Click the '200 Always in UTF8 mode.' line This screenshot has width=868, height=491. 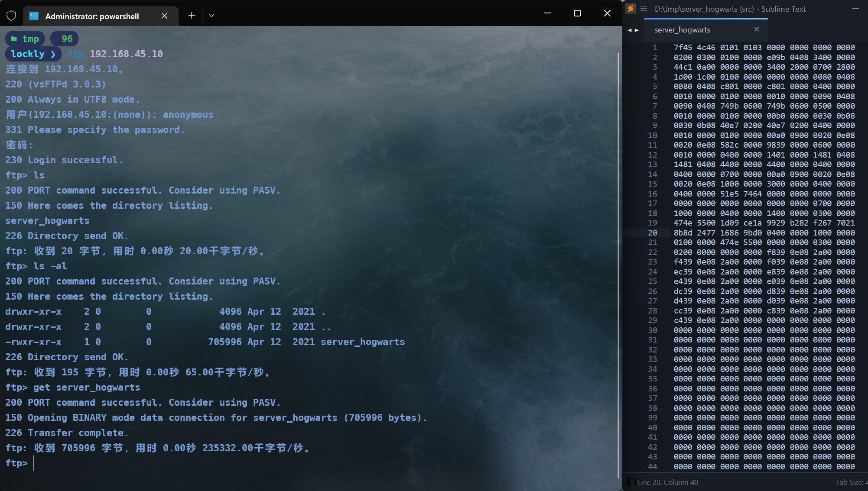point(72,99)
